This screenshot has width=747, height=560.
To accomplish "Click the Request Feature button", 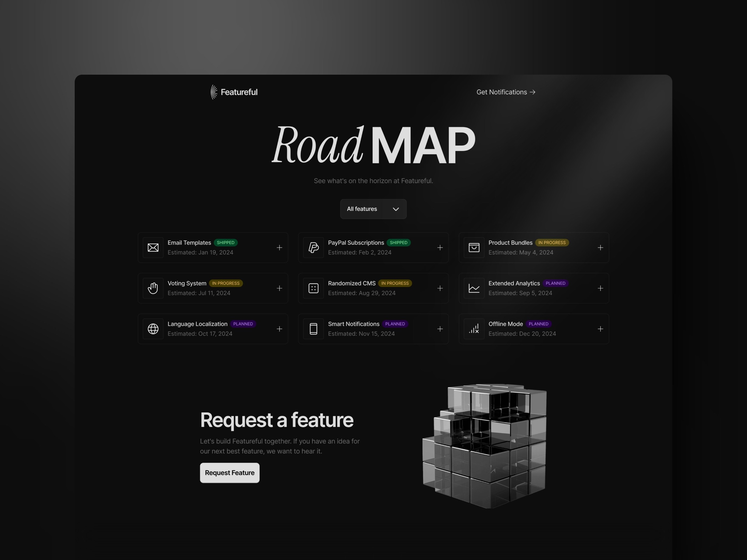I will point(229,472).
